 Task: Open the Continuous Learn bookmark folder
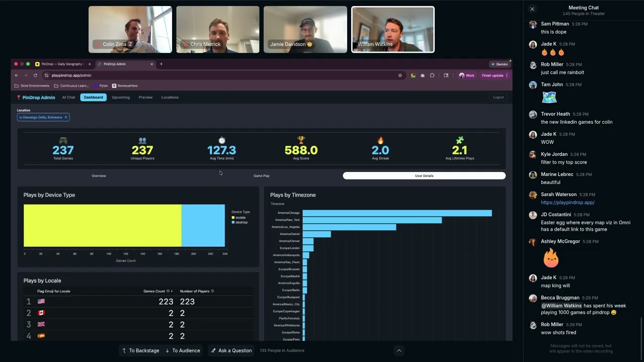pos(72,86)
